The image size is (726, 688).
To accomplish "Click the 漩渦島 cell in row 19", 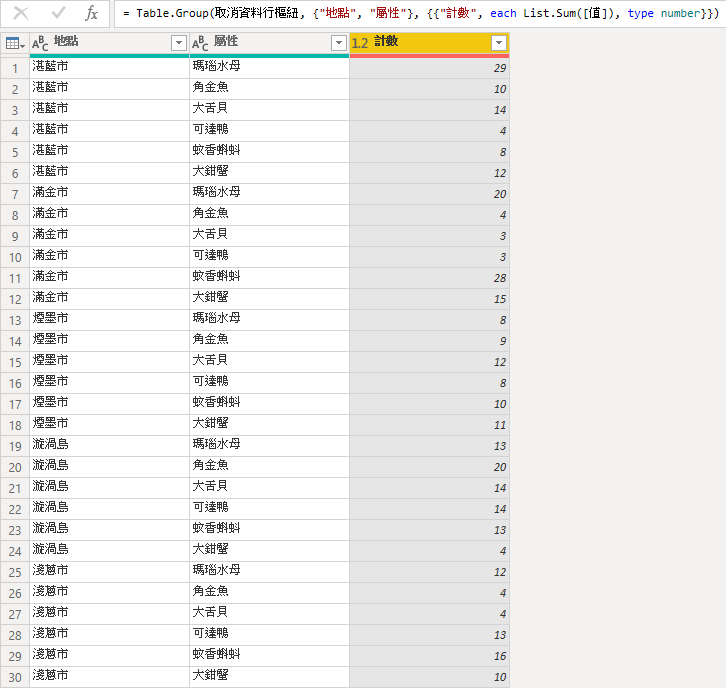I will pos(109,444).
